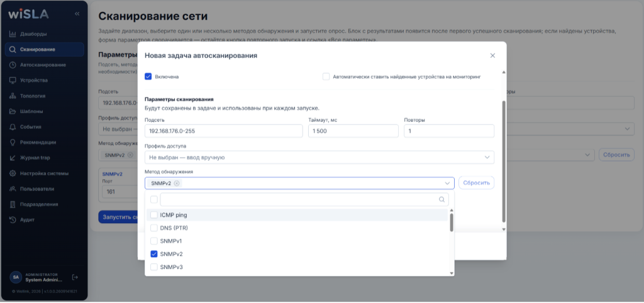Collapse the sidebar with the double-chevron icon
Viewport: 644px width, 303px height.
pyautogui.click(x=77, y=14)
